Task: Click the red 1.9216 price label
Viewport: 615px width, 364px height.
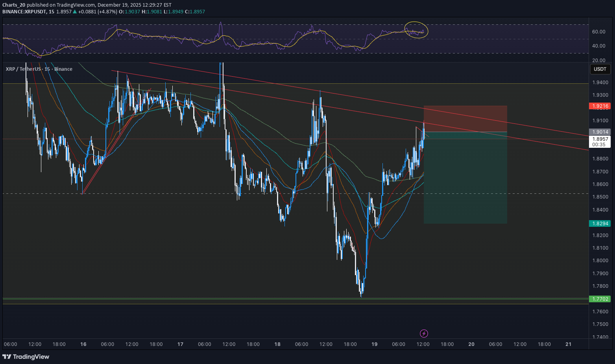Action: pyautogui.click(x=600, y=106)
